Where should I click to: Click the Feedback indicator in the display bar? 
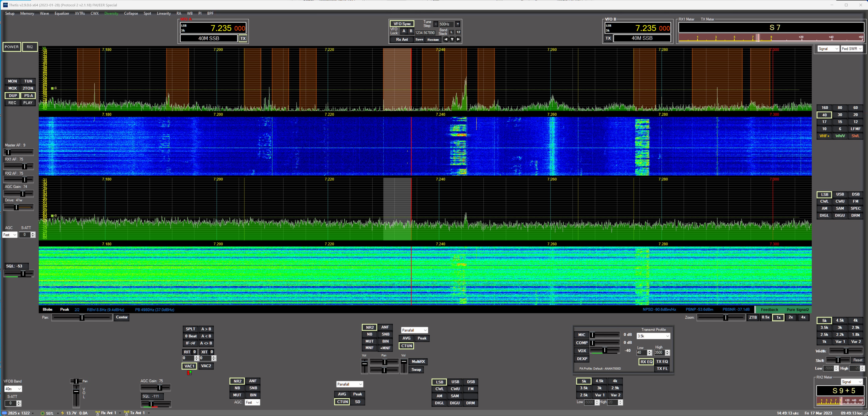[769, 309]
